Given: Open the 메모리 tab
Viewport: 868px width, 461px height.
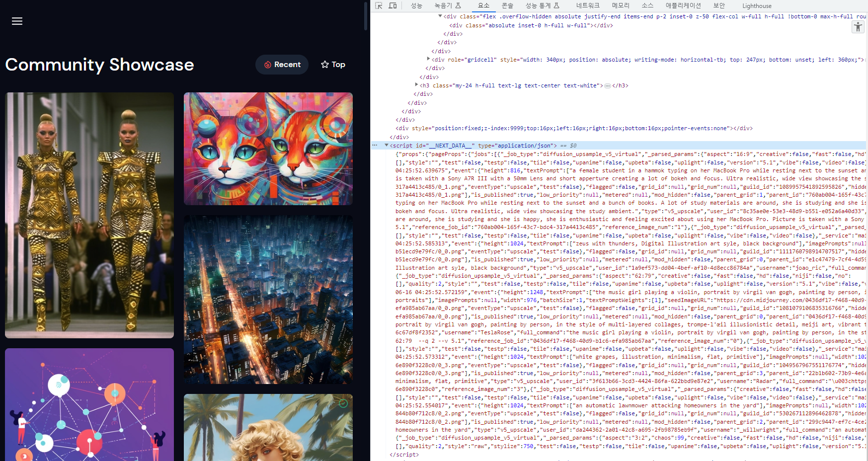Looking at the screenshot, I should pos(621,5).
